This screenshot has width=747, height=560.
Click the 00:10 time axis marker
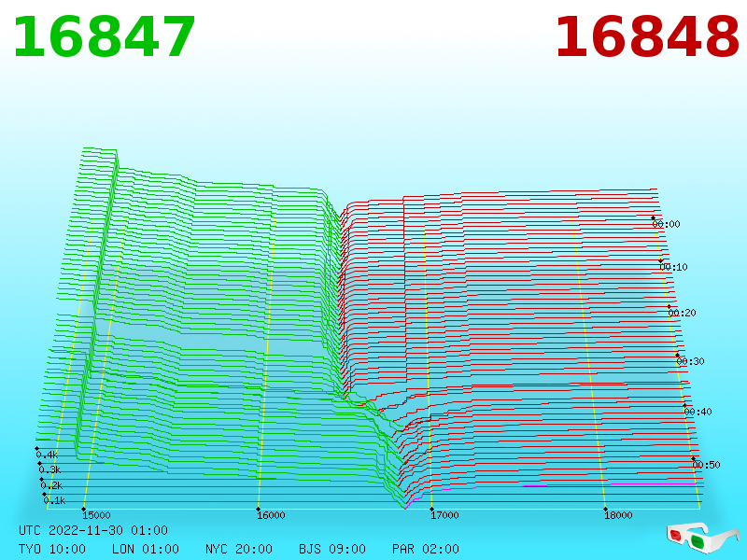pyautogui.click(x=673, y=267)
